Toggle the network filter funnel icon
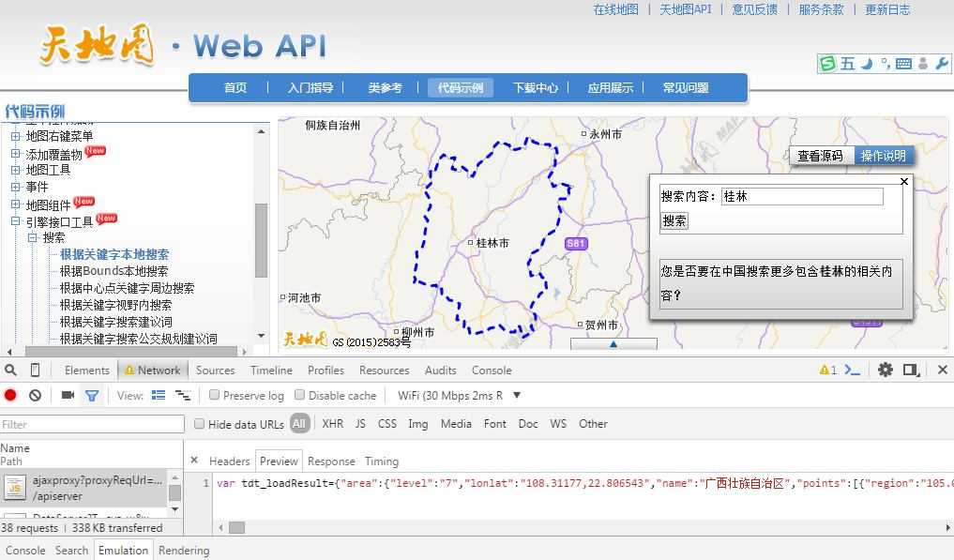The width and height of the screenshot is (954, 560). pos(92,396)
